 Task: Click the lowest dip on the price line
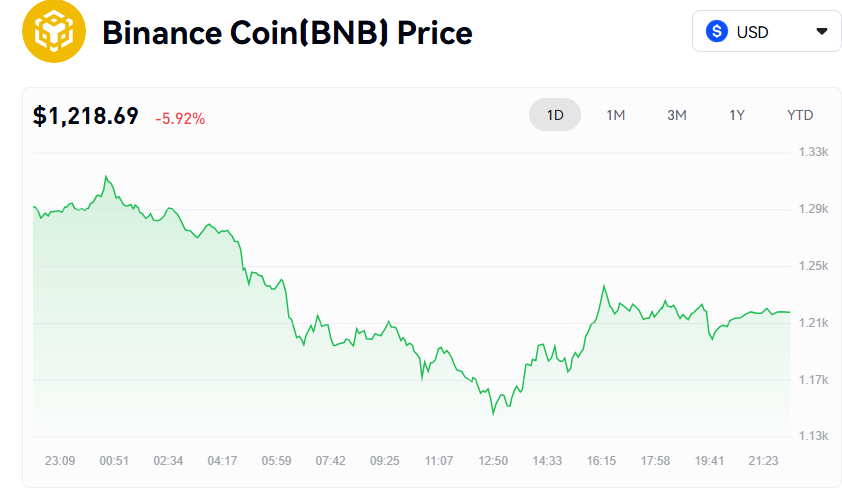[x=494, y=413]
